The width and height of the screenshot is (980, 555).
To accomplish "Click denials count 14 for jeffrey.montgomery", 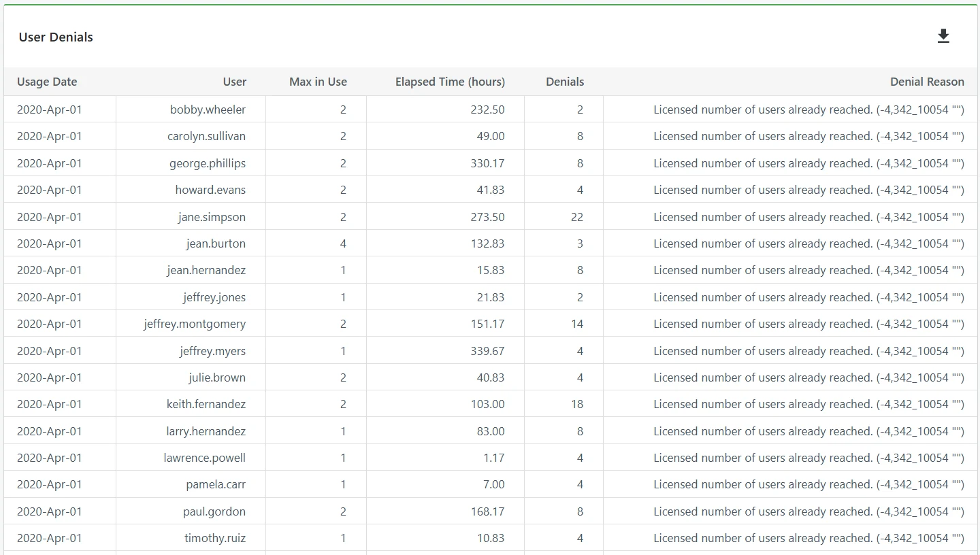I will coord(577,324).
